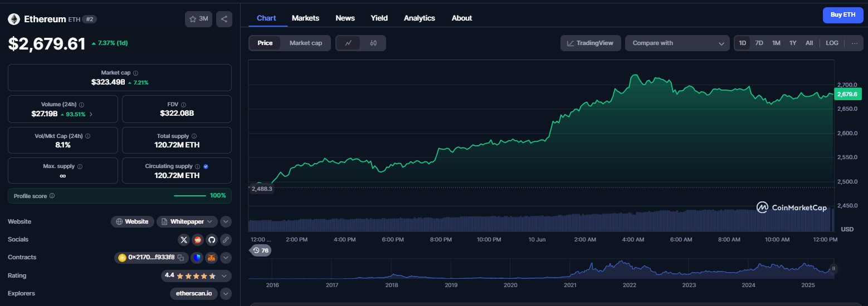Add Ethereum to watchlist via star button
This screenshot has width=868, height=306.
pos(198,19)
